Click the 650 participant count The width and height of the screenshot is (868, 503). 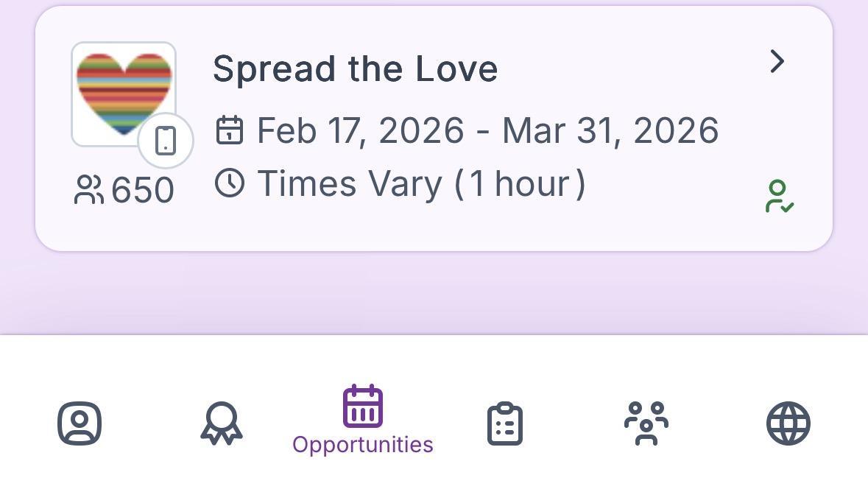143,191
